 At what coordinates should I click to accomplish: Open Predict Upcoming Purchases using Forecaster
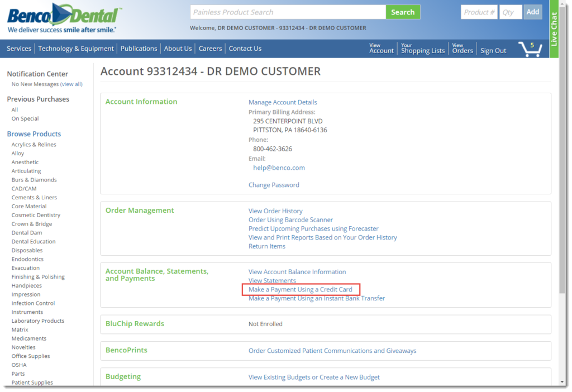313,228
